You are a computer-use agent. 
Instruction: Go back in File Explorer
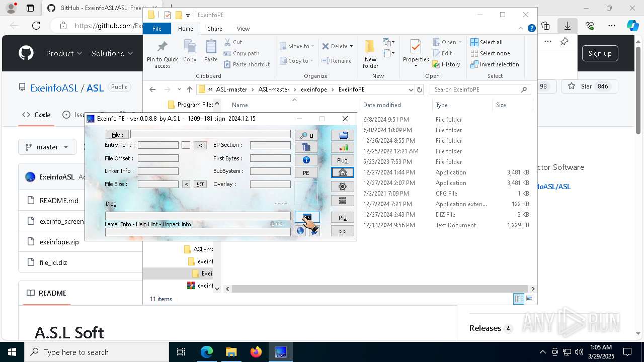[x=152, y=89]
